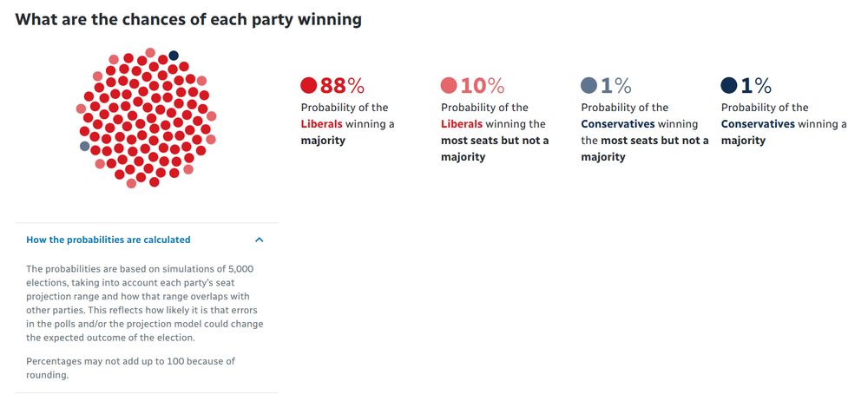Click "Conservatives" word under the navy 1%
This screenshot has height=408, width=868.
click(x=758, y=124)
